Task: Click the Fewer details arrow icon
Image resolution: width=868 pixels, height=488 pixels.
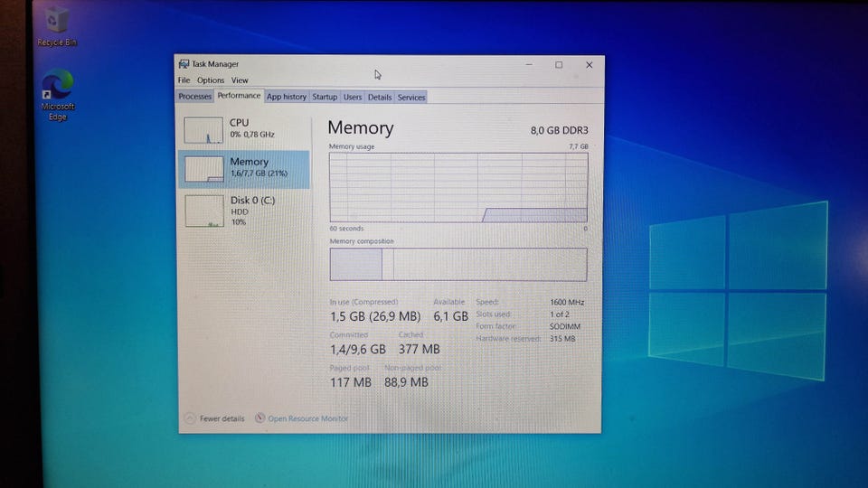Action: coord(190,418)
